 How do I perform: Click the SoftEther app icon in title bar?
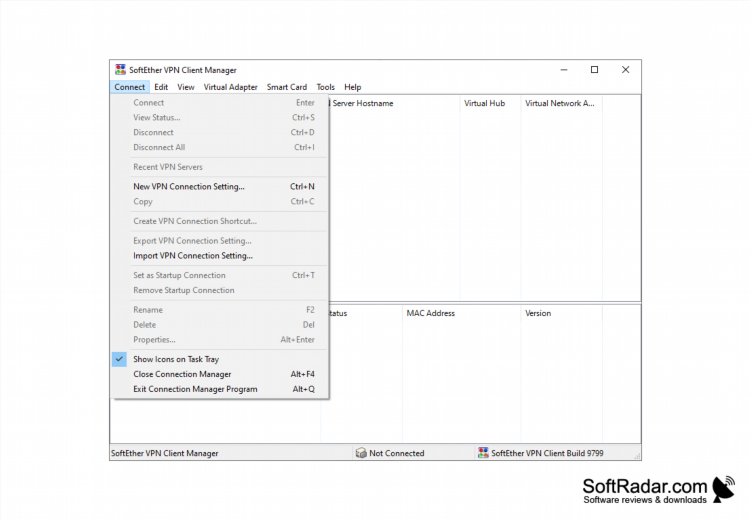pos(120,70)
